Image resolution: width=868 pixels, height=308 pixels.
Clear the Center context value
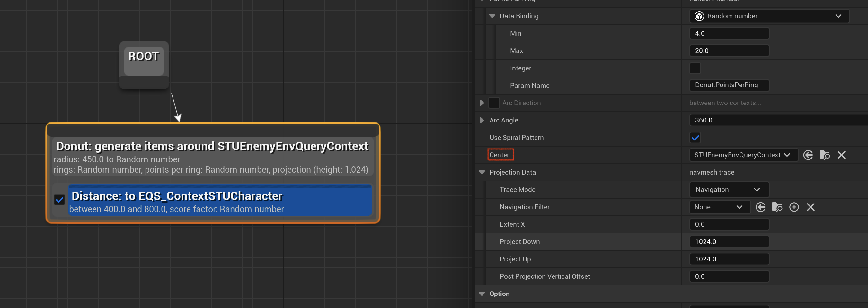pos(841,155)
